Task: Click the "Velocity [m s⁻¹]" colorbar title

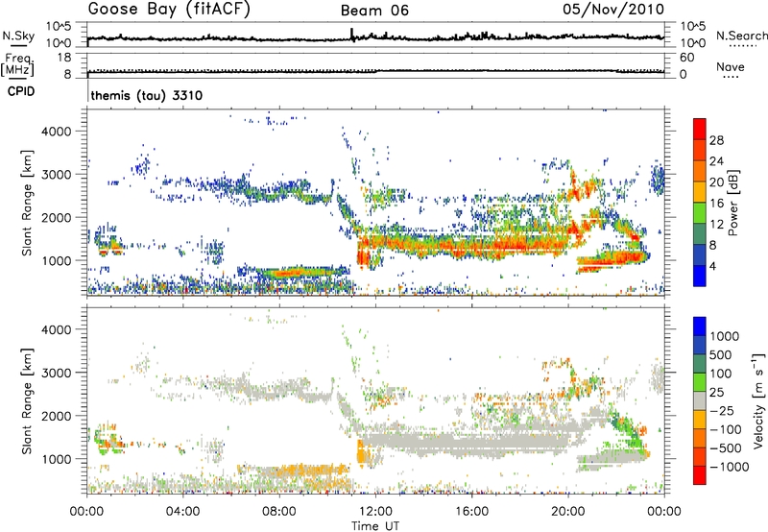Action: [758, 400]
